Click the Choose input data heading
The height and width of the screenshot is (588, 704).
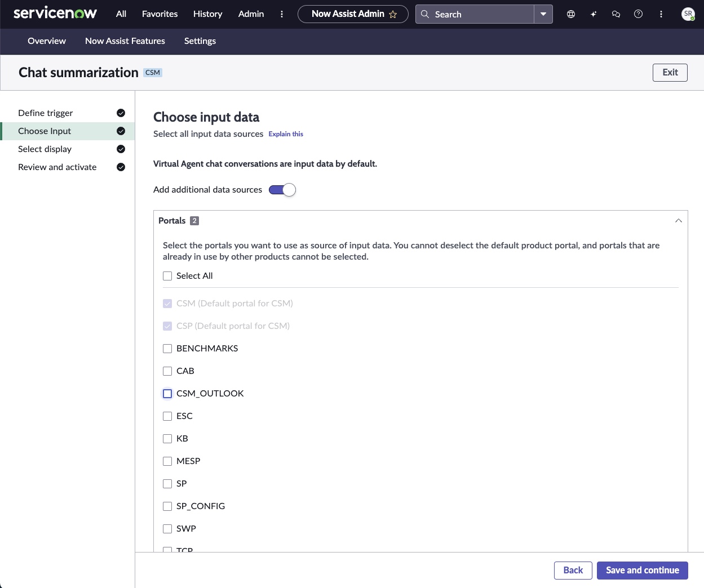pos(206,117)
